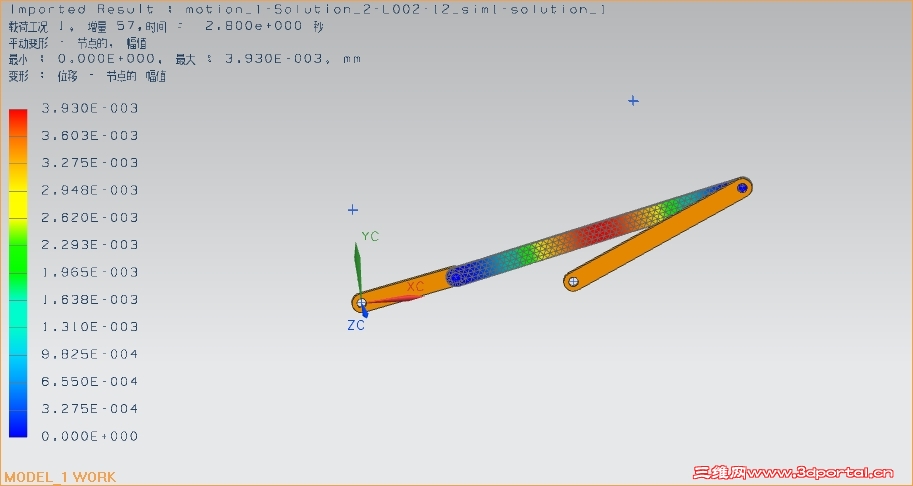Click the MODEL_1 WORK label

pos(60,477)
